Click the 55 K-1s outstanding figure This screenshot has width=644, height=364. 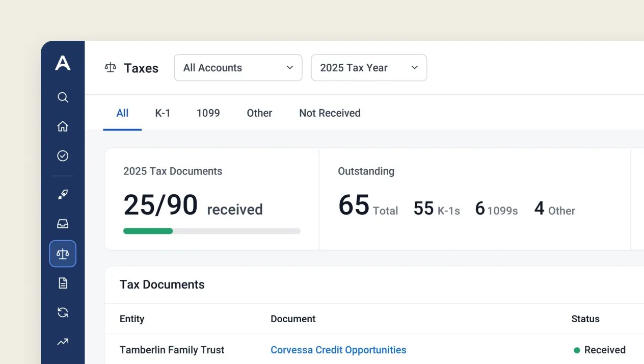tap(437, 209)
